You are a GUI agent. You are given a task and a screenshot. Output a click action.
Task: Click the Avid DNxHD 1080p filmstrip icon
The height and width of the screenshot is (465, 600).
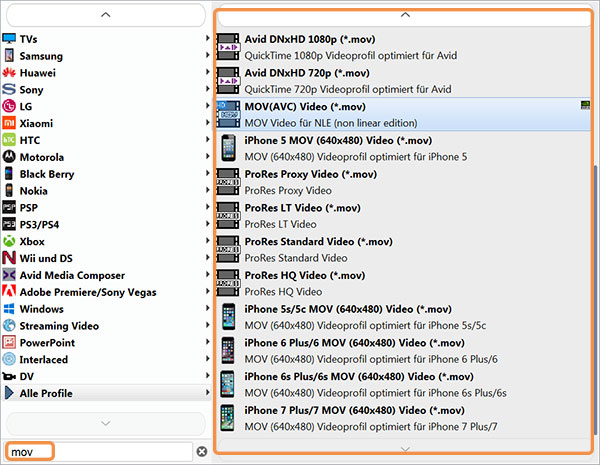(x=228, y=47)
